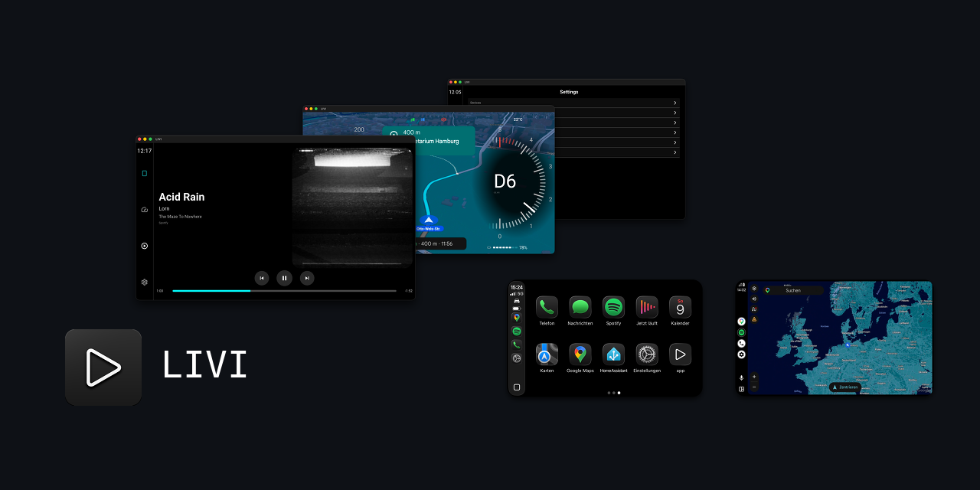
Task: Open the gauge icon in music window sidebar
Action: 144,209
